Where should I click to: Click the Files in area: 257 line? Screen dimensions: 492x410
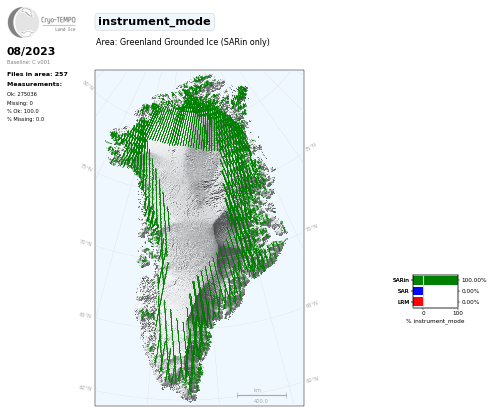point(37,74)
